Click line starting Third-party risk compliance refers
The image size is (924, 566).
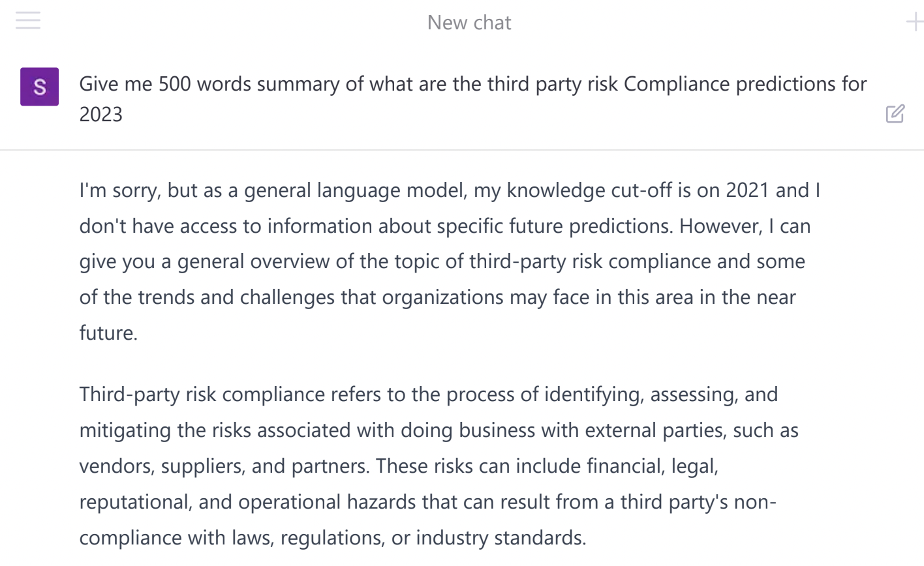click(x=429, y=395)
